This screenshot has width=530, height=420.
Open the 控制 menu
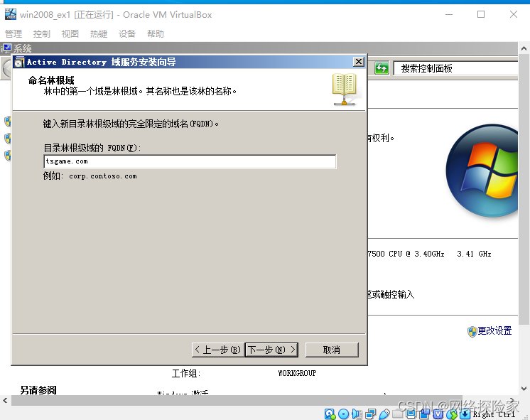point(42,34)
